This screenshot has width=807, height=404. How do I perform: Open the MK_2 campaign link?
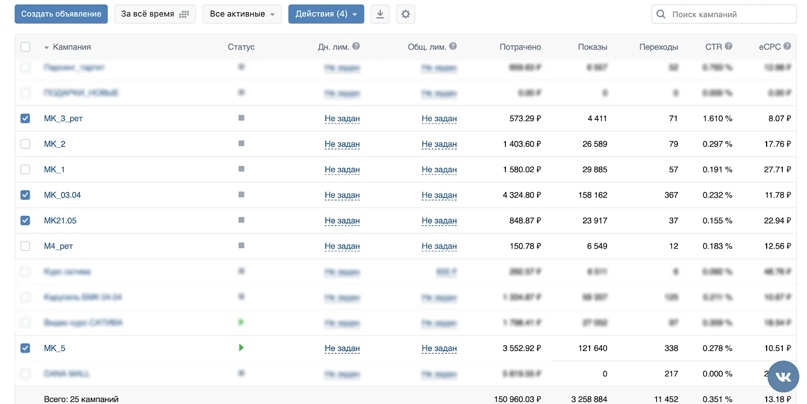tap(55, 144)
